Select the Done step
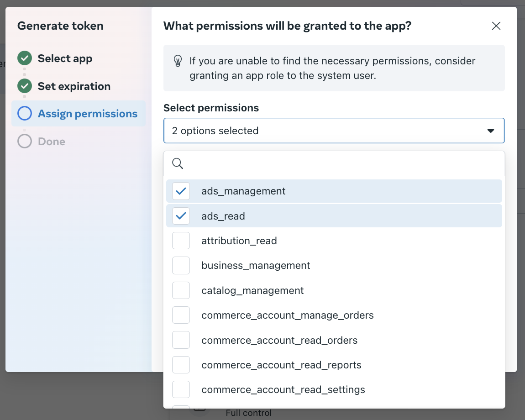525x420 pixels. click(51, 142)
